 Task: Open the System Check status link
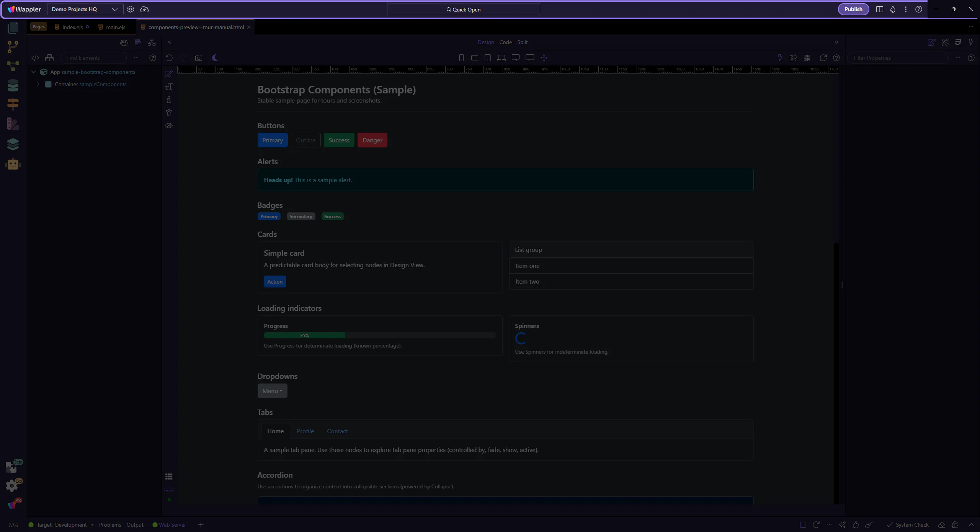coord(912,525)
